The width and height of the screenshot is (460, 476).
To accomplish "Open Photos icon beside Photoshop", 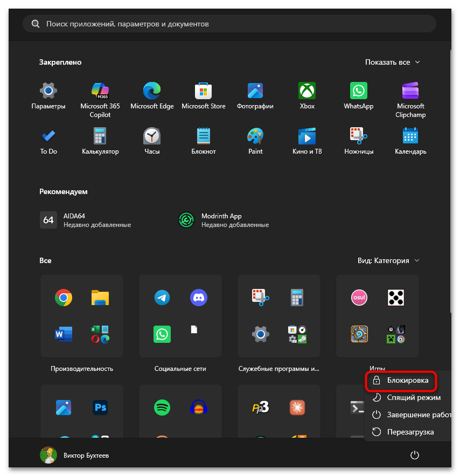I will [x=64, y=407].
